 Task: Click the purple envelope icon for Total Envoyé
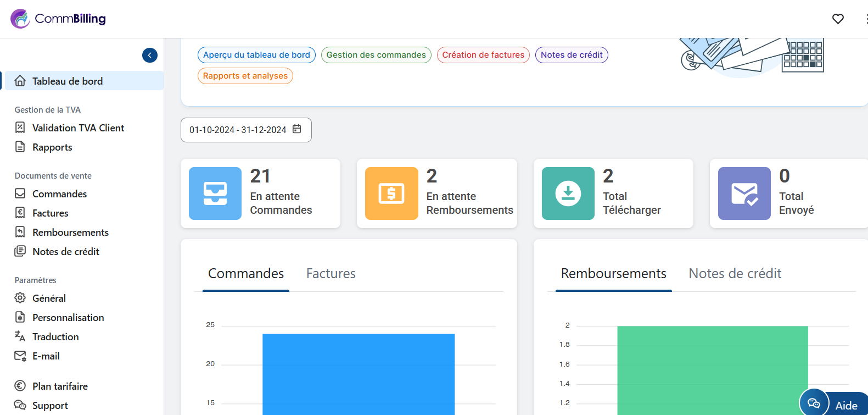tap(744, 193)
